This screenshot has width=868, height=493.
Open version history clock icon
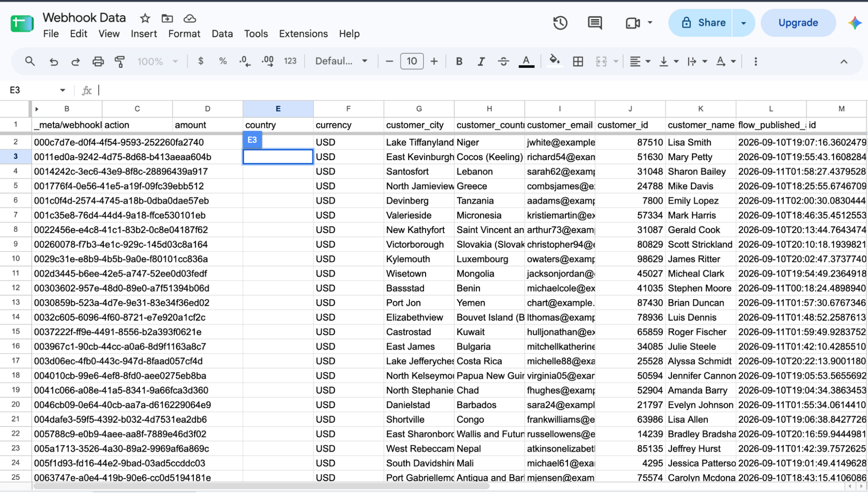(x=560, y=23)
